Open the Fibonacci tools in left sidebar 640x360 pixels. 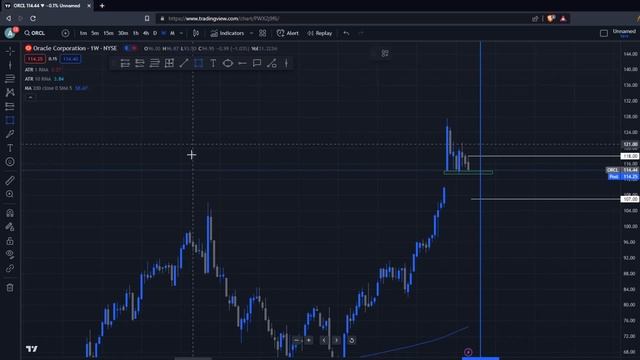(x=10, y=78)
